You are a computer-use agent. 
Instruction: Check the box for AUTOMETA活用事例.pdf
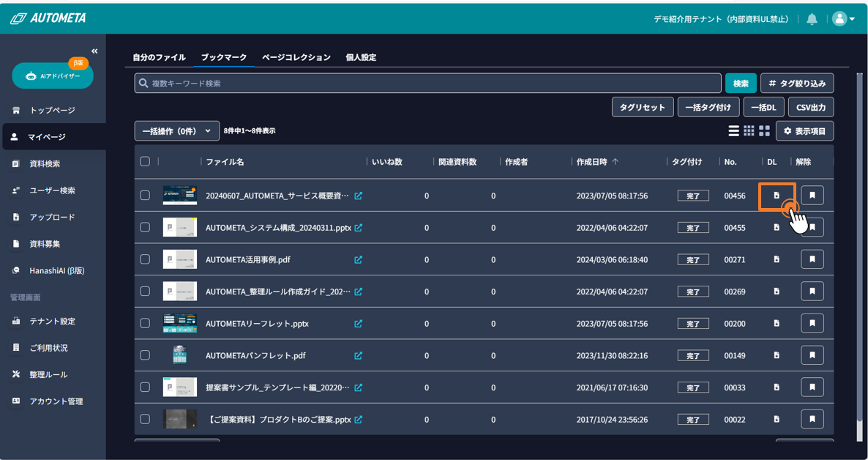[145, 259]
